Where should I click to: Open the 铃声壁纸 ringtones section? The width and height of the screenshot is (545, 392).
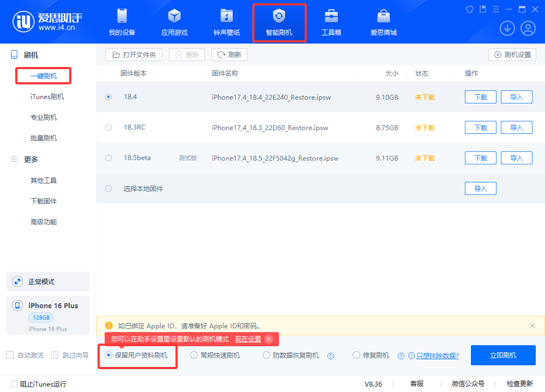(x=226, y=22)
